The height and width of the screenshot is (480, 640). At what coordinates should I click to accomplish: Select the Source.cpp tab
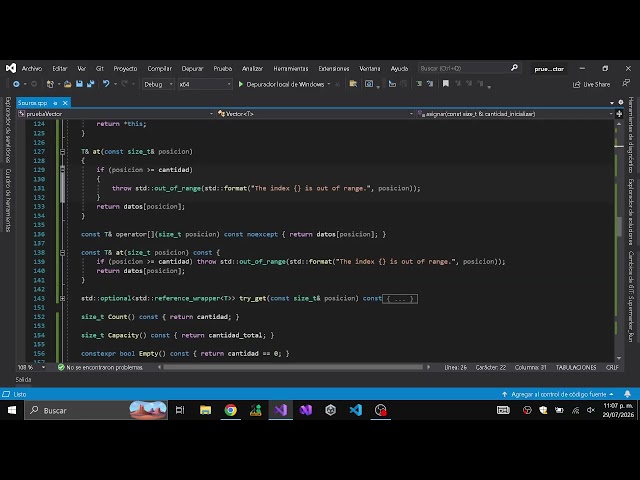pyautogui.click(x=33, y=103)
